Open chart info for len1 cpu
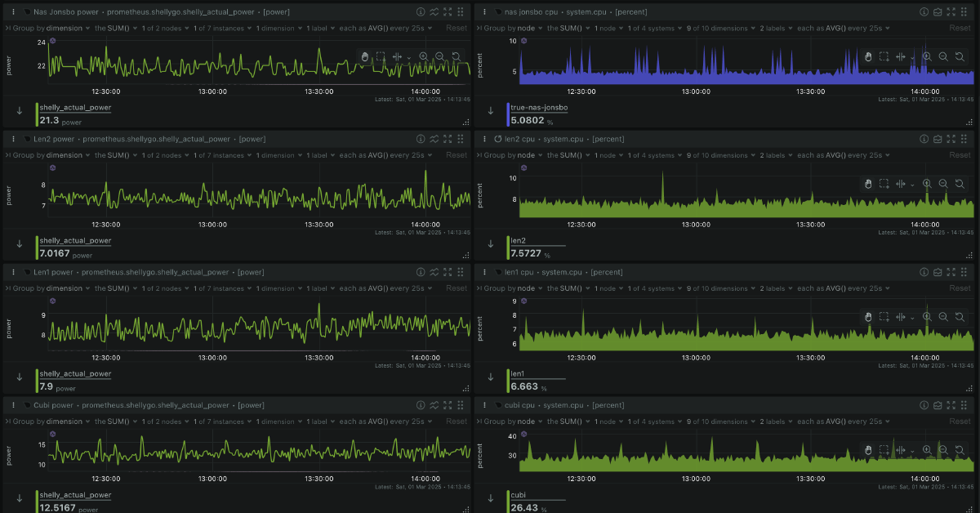980x513 pixels. (x=924, y=272)
